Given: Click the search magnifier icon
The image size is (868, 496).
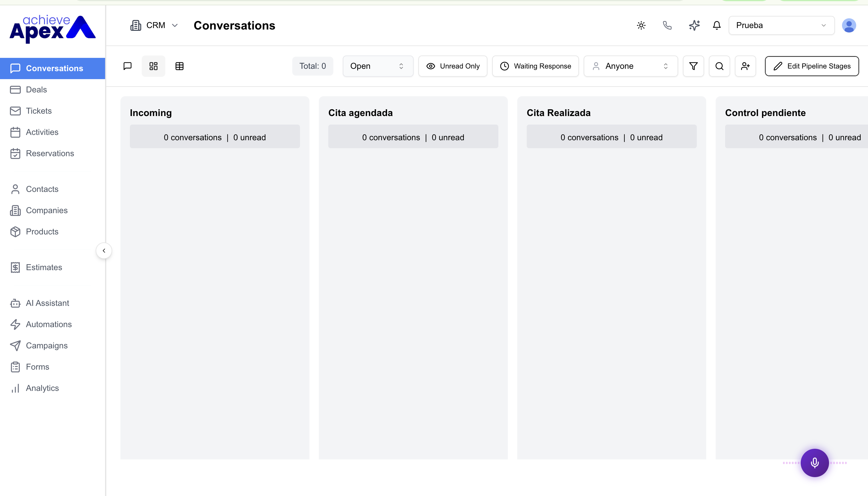Looking at the screenshot, I should click(719, 66).
